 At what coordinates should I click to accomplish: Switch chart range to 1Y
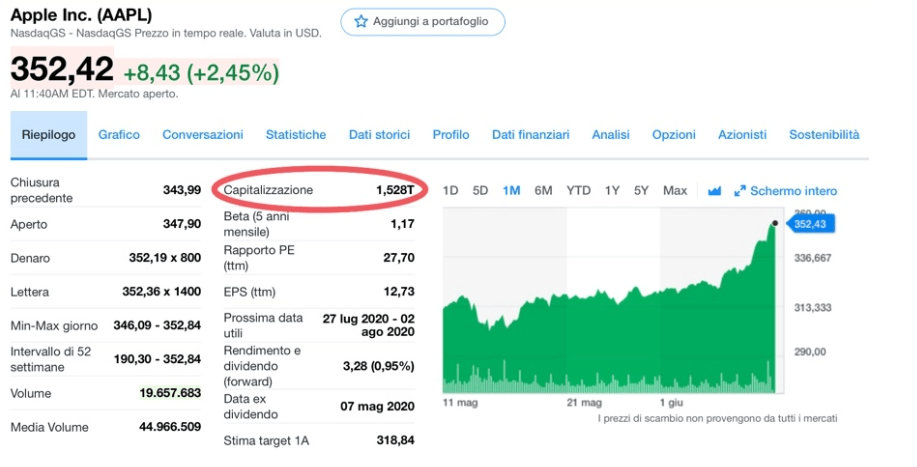tap(612, 191)
